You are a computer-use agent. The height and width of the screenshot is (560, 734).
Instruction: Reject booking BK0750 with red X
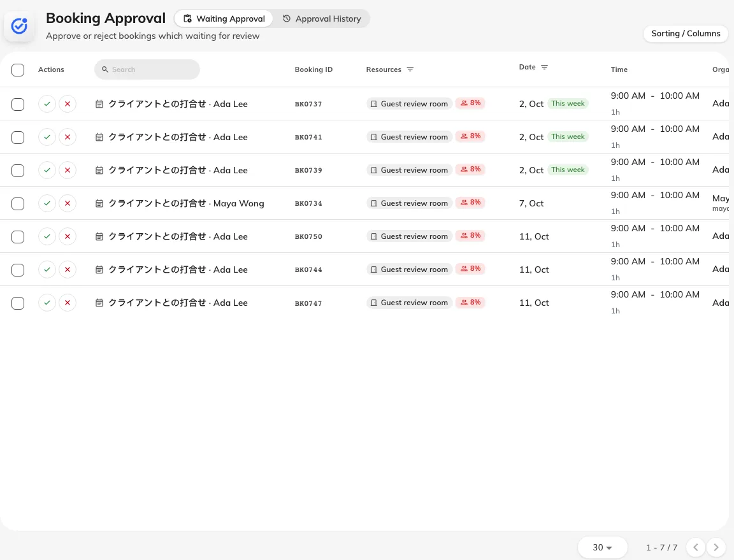click(68, 236)
